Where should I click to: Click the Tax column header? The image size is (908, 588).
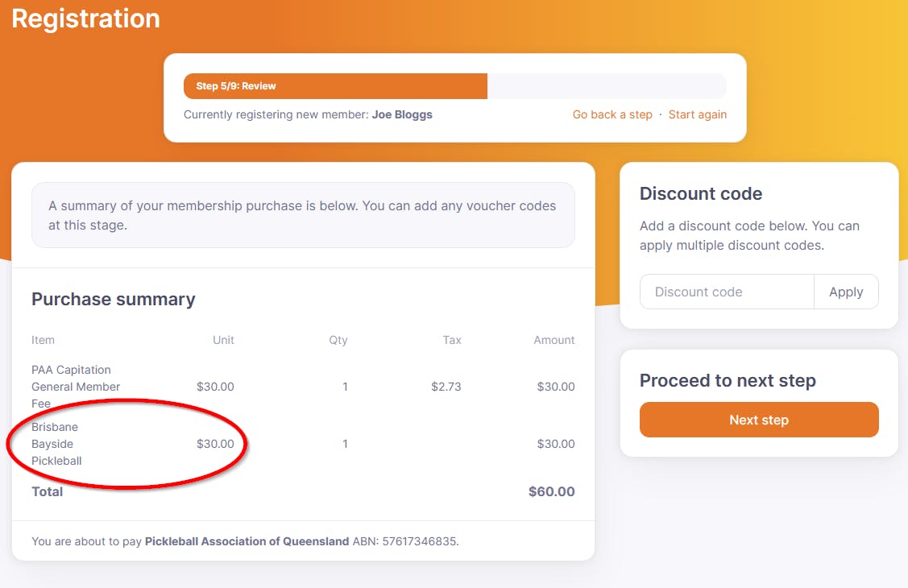[x=452, y=340]
